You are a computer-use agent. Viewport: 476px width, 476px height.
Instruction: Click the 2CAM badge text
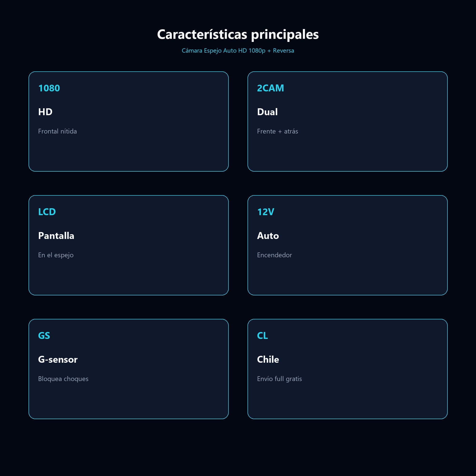270,88
